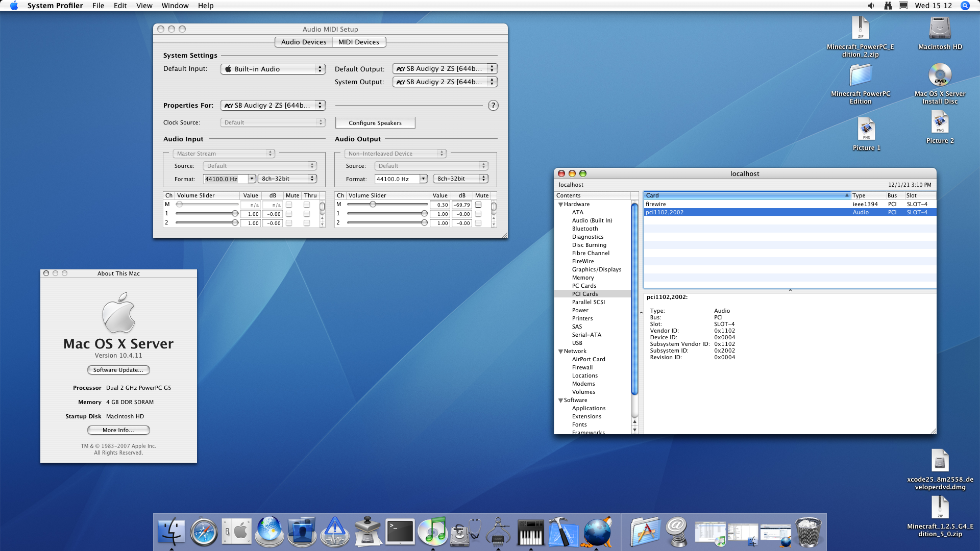Screen dimensions: 980x551
Task: Toggle mute for input channel 1
Action: coord(289,214)
